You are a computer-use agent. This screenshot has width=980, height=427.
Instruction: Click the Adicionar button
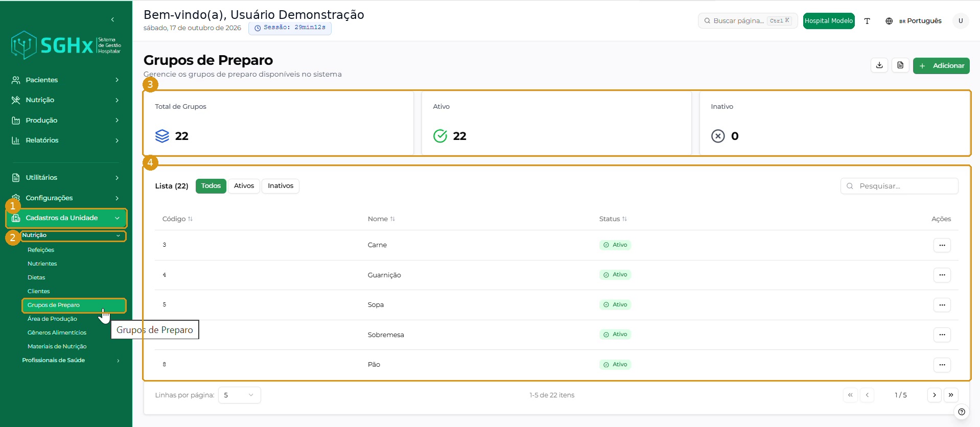pos(941,65)
